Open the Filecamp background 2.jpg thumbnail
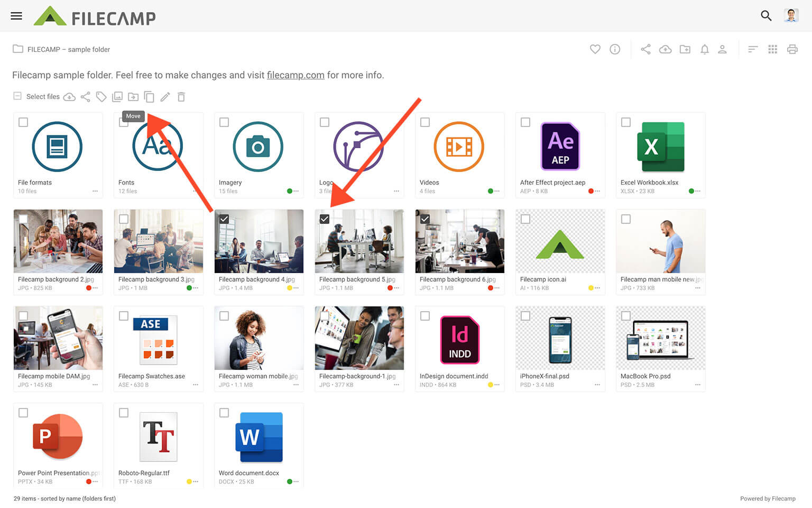This screenshot has width=812, height=508. 58,241
